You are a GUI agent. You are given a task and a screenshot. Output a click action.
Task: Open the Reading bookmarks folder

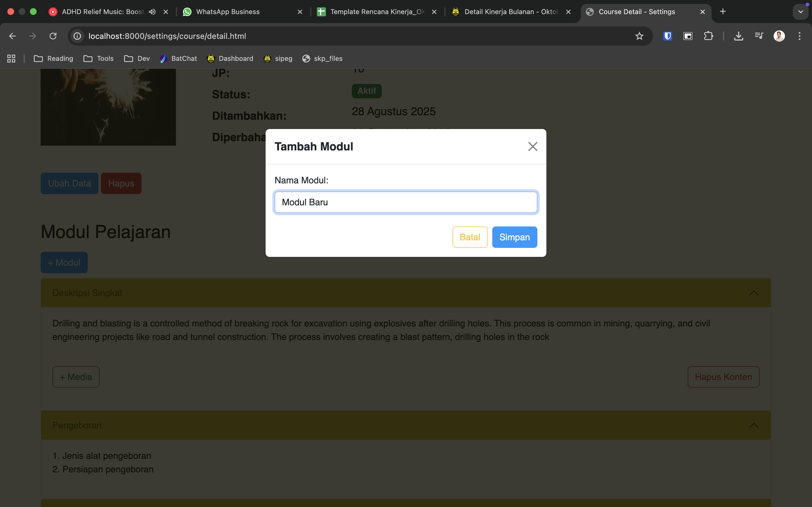(54, 59)
